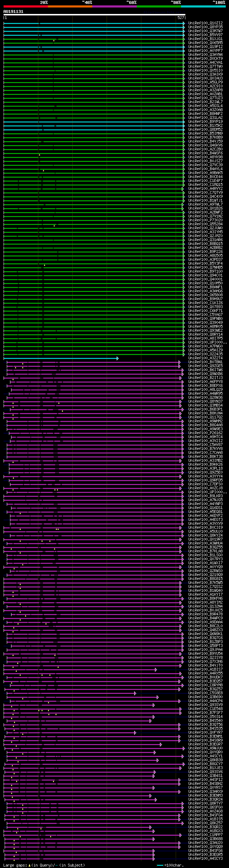Click the UniRef100_A6FPY8 label
The height and width of the screenshot is (868, 229).
coord(205,382)
